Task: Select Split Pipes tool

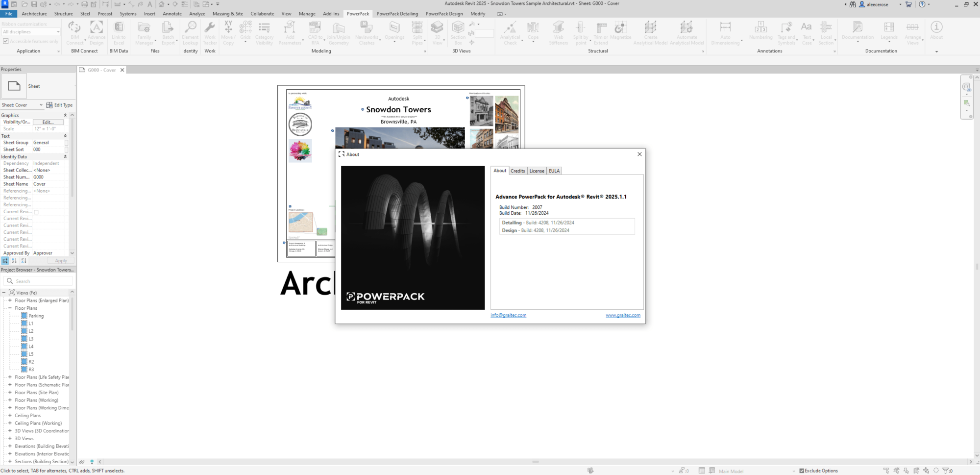Action: [x=417, y=33]
